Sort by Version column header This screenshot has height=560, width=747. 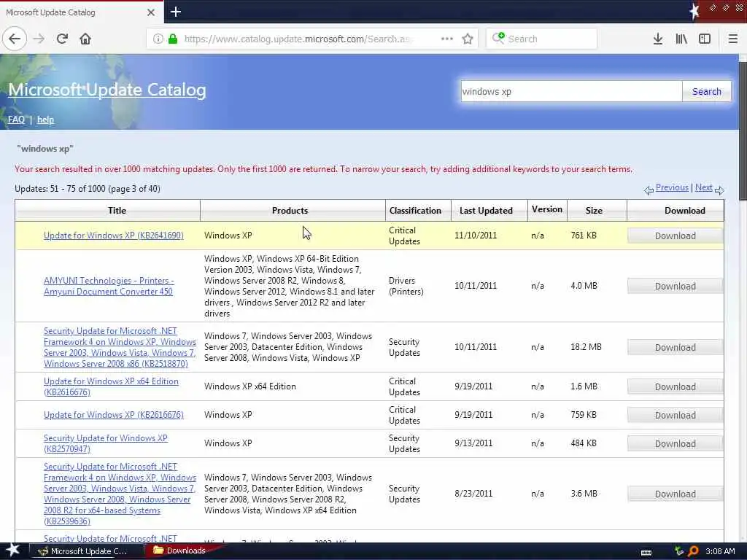point(547,209)
